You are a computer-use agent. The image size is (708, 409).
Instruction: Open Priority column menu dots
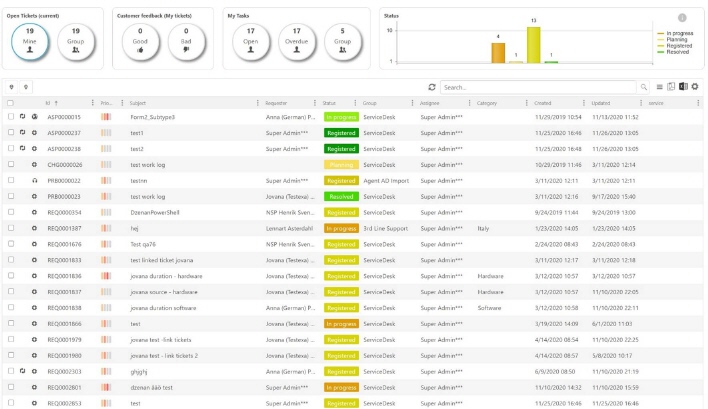122,103
